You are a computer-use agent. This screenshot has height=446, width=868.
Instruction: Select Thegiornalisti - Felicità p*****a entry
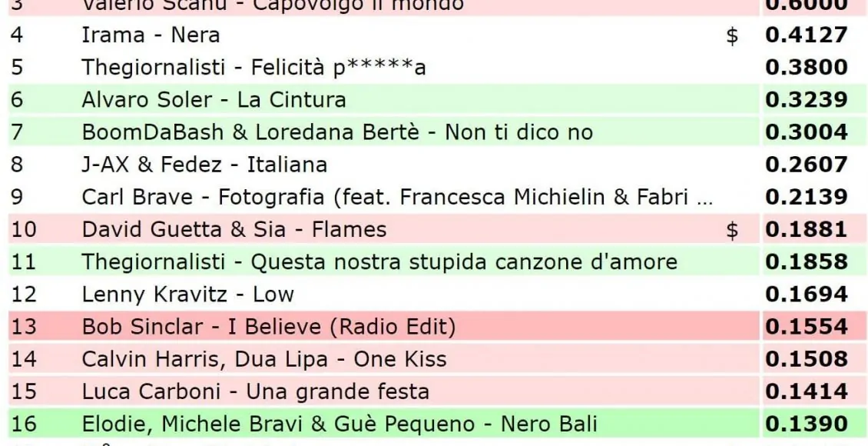pyautogui.click(x=253, y=68)
